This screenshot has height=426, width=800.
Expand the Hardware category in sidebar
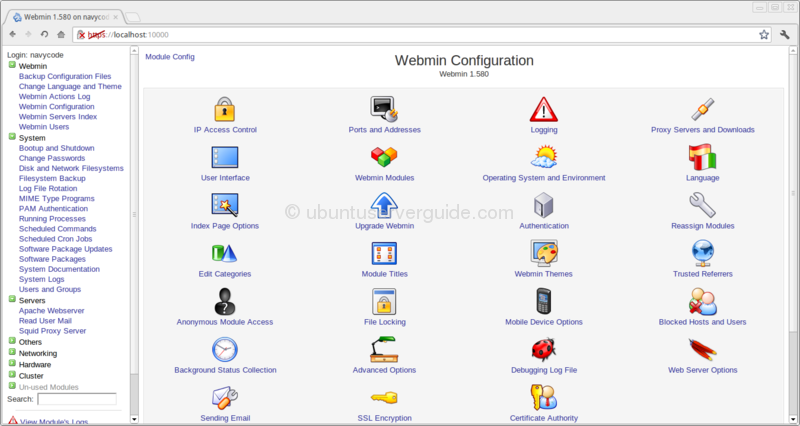[12, 364]
